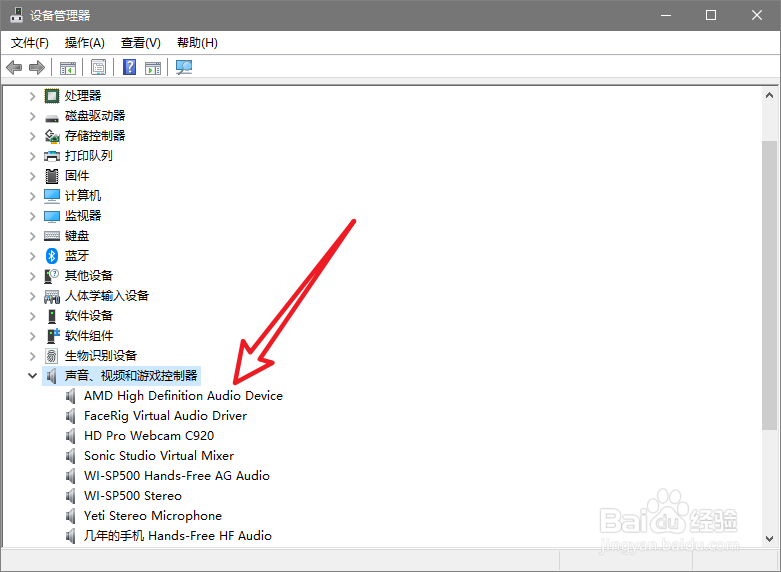Go back with the left arrow toolbar icon
Viewport: 781px width, 572px height.
pyautogui.click(x=14, y=67)
